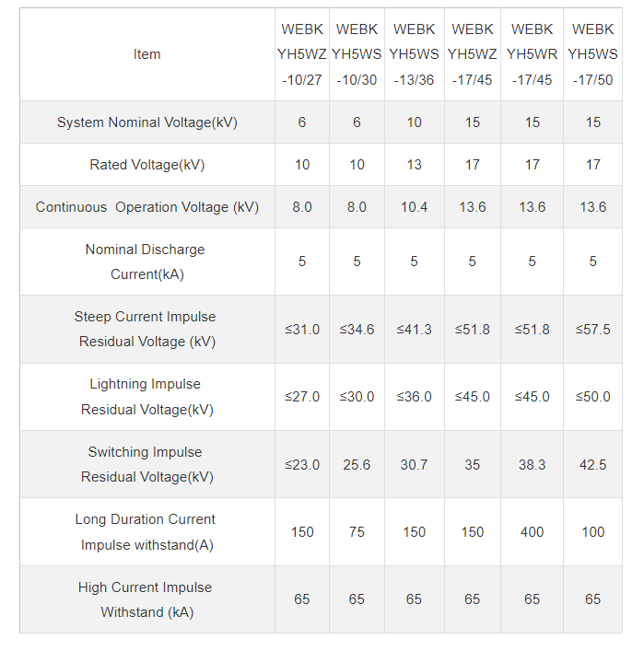Click the "System Nominal Voltage(kV)" row label
644x651 pixels.
147,122
